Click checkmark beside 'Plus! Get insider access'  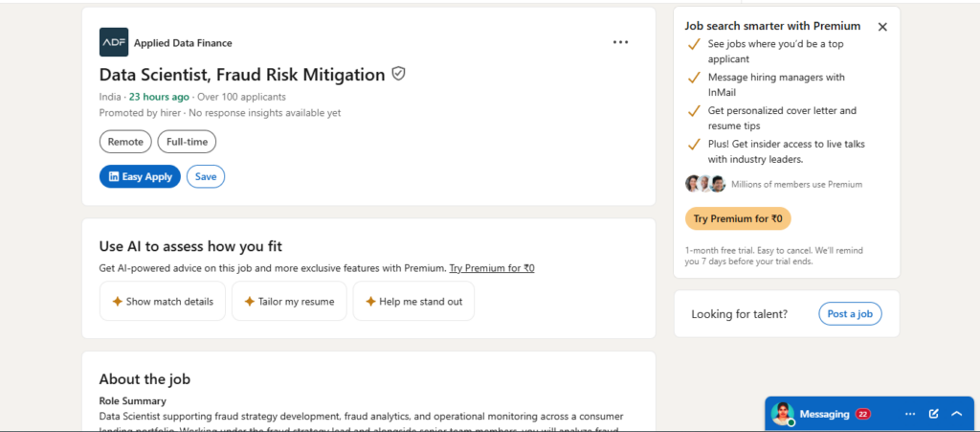(693, 144)
